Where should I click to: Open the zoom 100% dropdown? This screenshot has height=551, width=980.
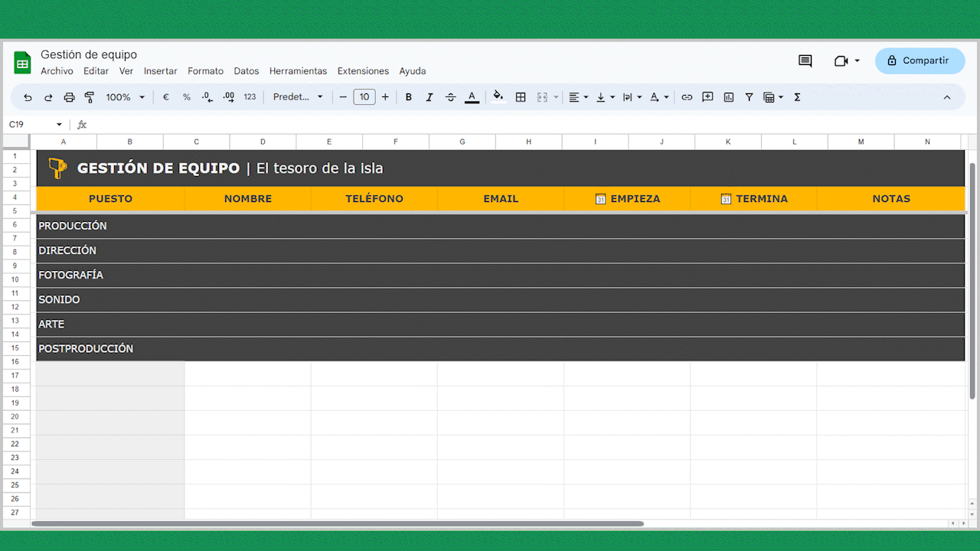126,97
